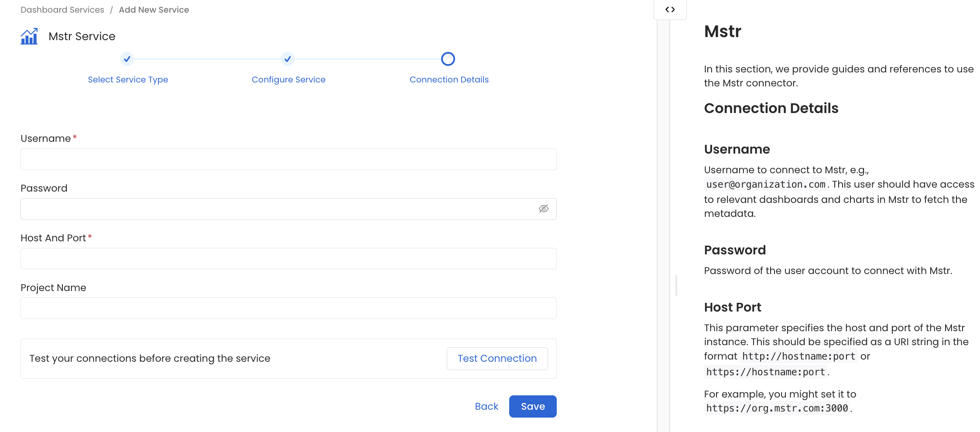Click the Host And Port field
Viewport: 980px width, 432px height.
[288, 258]
